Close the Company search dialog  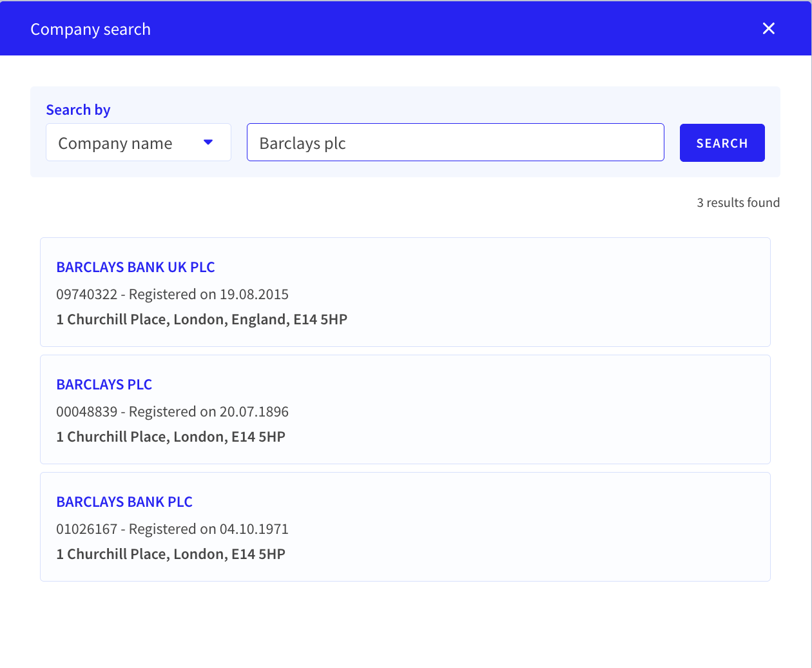click(768, 28)
